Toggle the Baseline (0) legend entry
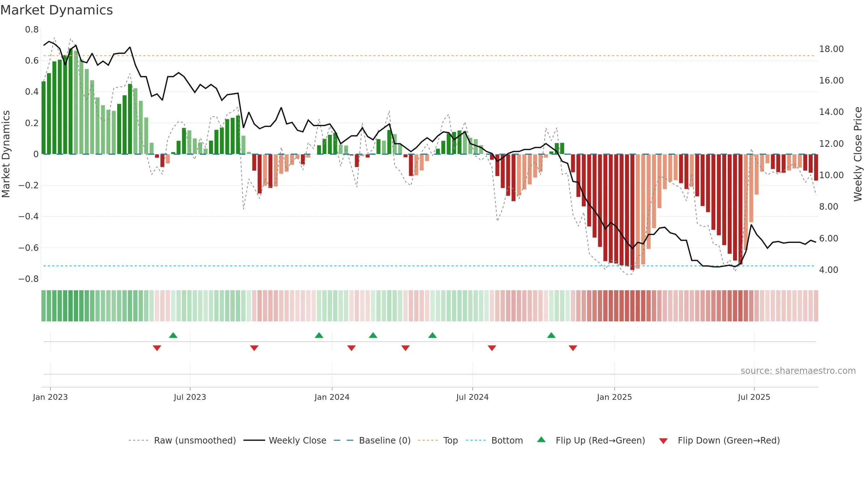Viewport: 868px width, 488px height. pos(372,440)
